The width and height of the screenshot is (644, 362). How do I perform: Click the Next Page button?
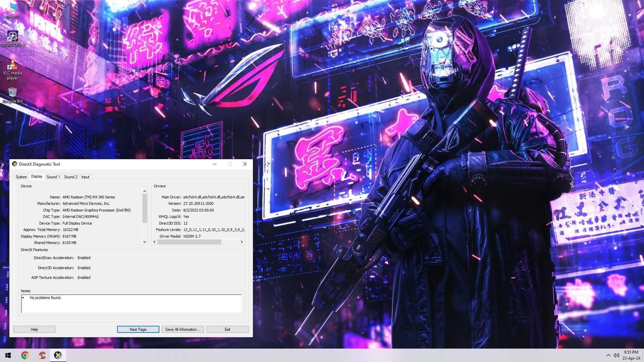click(138, 329)
